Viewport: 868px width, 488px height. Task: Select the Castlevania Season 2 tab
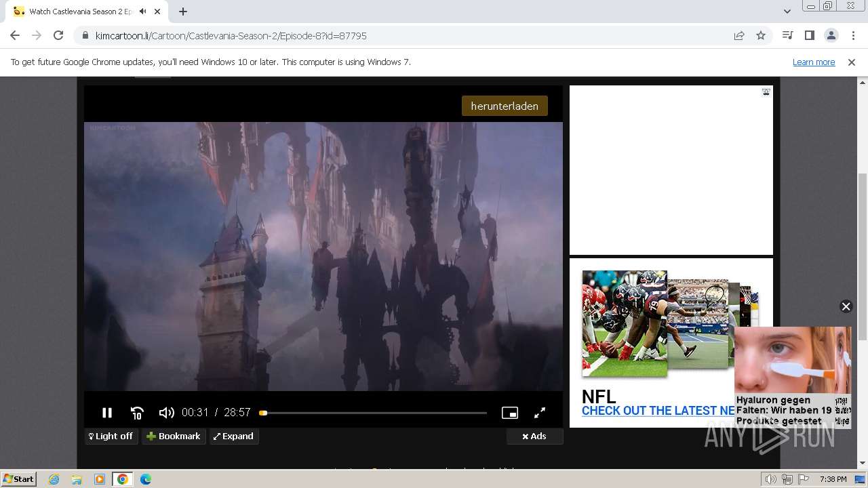[80, 12]
